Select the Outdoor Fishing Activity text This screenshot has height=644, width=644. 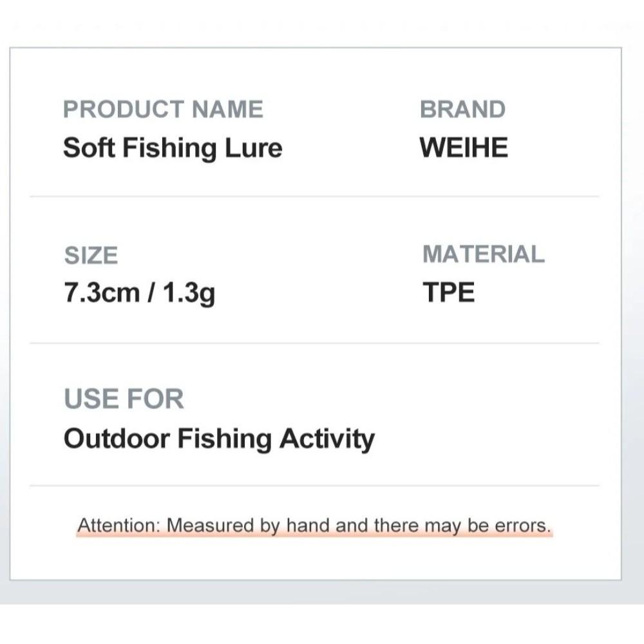click(x=219, y=439)
